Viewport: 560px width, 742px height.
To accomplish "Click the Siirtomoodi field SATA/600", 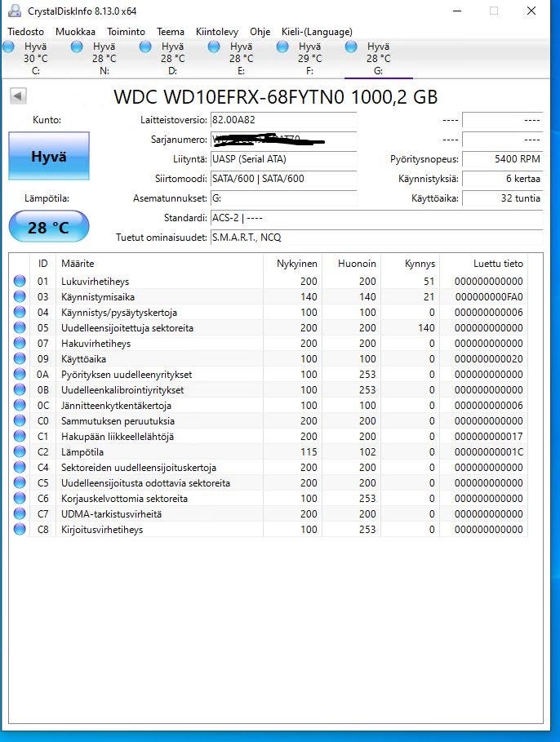I will (x=283, y=179).
